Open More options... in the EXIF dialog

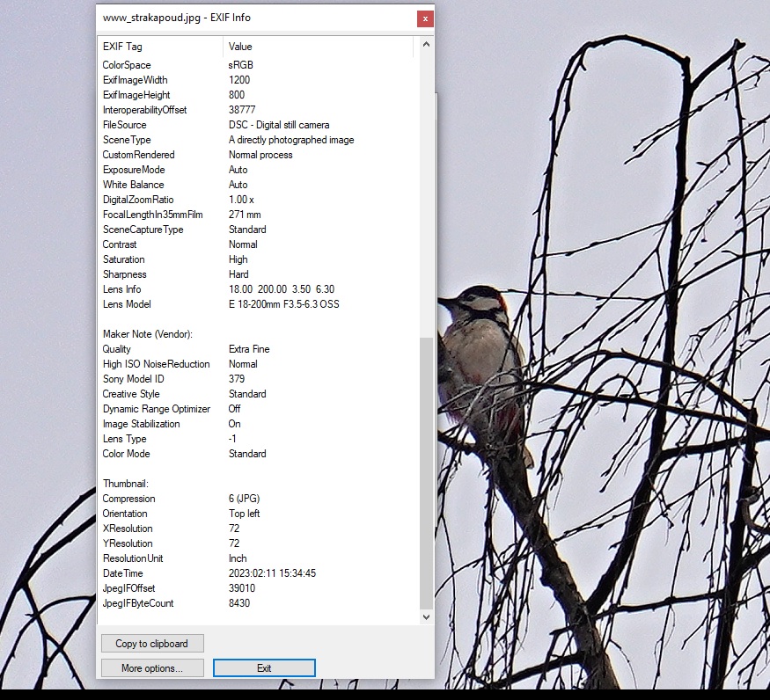point(152,668)
